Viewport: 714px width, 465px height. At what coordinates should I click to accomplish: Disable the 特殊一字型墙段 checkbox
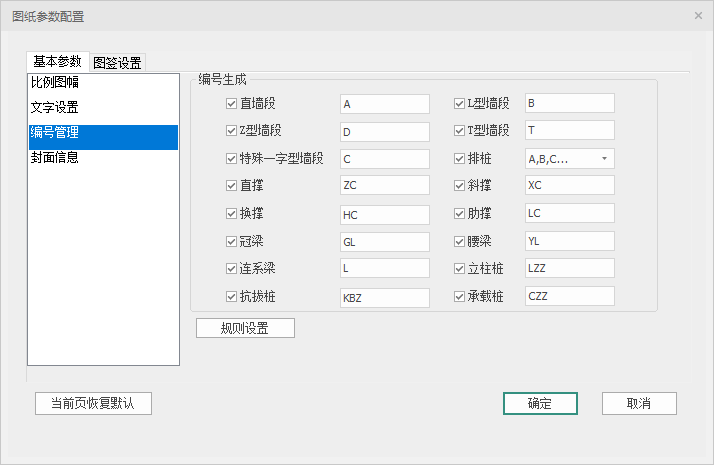coord(232,159)
